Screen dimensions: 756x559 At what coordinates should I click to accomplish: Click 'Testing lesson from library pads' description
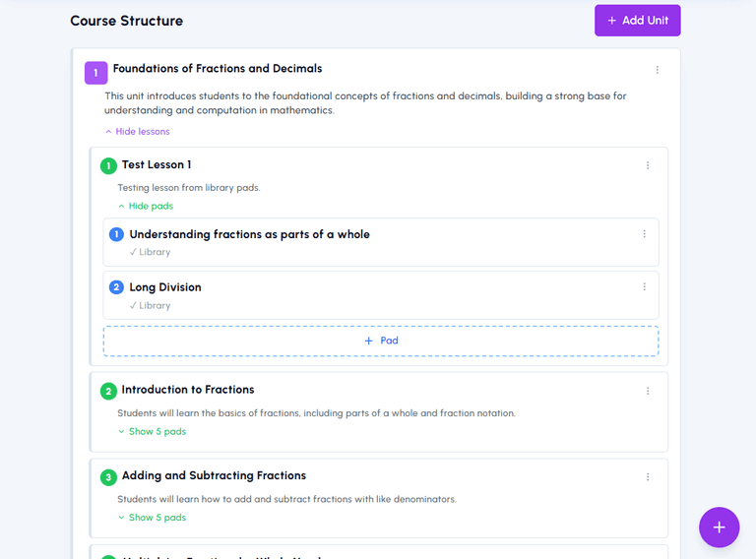[189, 187]
